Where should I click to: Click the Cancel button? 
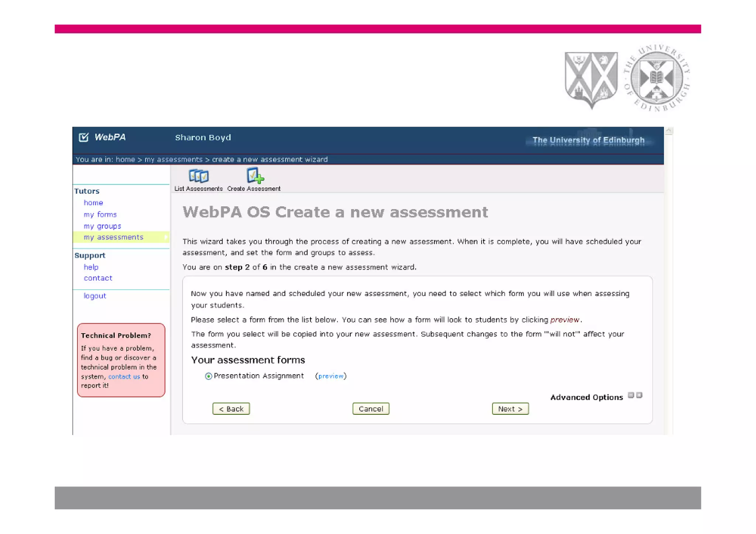click(x=371, y=409)
